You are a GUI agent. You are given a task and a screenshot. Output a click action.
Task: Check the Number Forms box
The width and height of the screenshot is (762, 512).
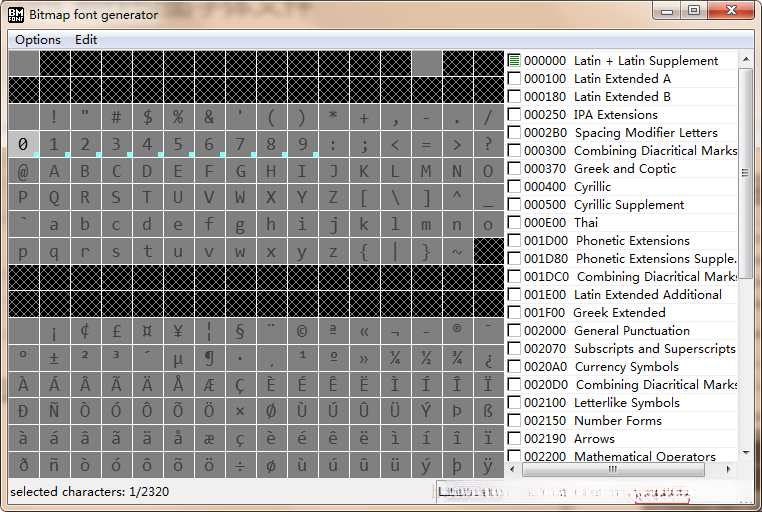click(x=514, y=421)
